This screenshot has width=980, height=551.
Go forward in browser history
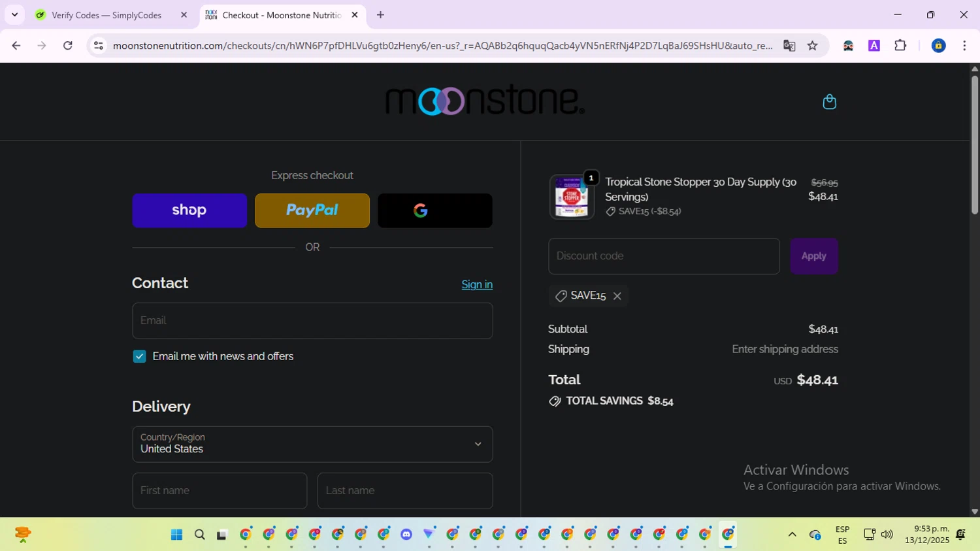(x=42, y=46)
